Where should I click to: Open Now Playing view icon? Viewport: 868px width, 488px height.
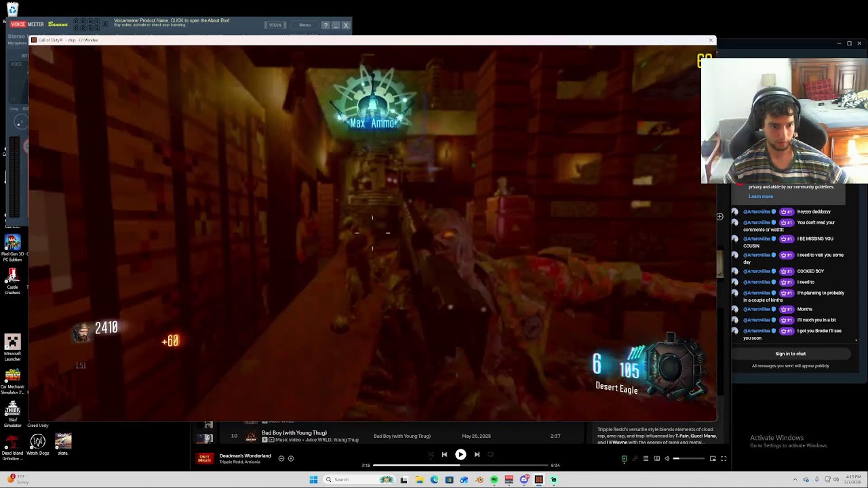pos(624,459)
